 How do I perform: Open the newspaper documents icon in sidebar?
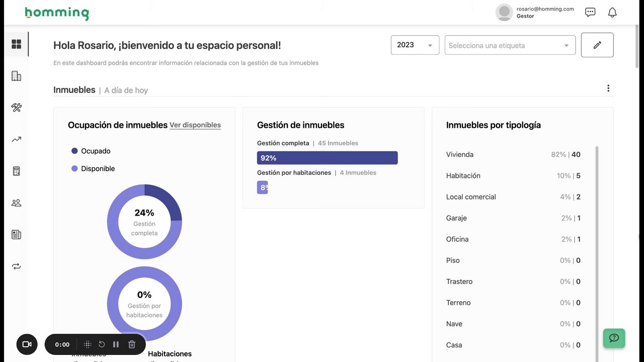tap(17, 235)
